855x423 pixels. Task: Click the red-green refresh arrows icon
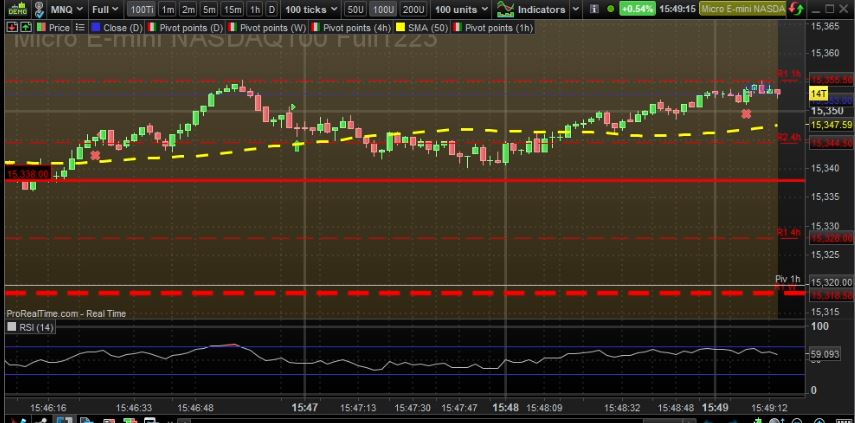click(x=796, y=9)
